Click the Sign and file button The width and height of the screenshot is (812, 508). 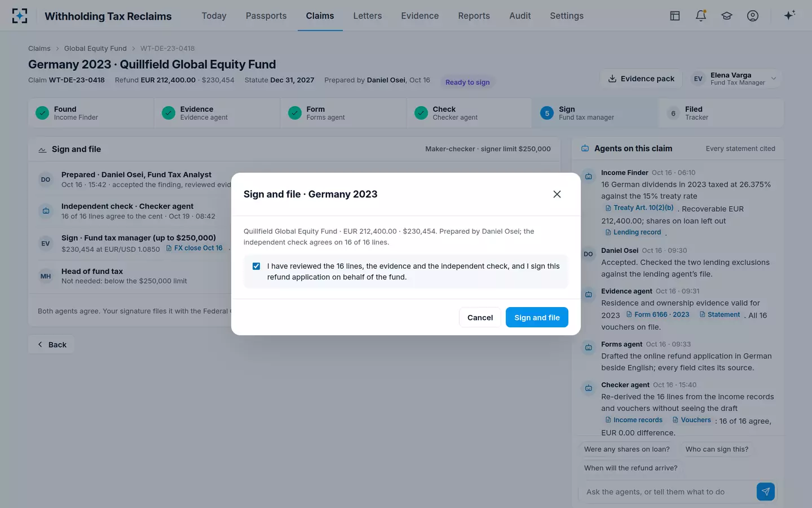tap(537, 317)
